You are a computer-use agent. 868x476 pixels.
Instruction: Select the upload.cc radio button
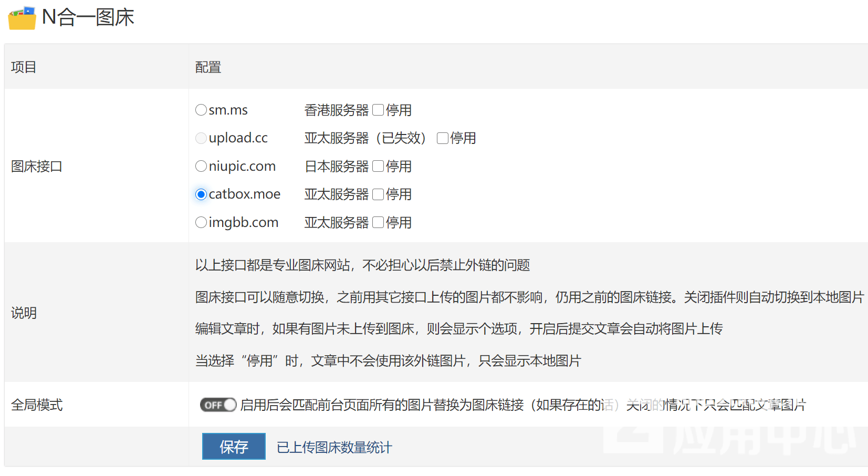coord(201,138)
